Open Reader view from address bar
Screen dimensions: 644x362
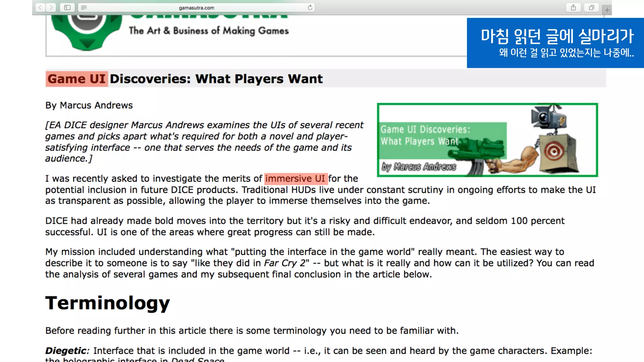click(84, 8)
